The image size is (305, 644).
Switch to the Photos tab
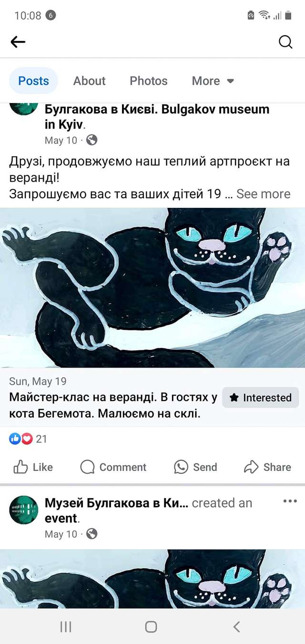(x=149, y=81)
